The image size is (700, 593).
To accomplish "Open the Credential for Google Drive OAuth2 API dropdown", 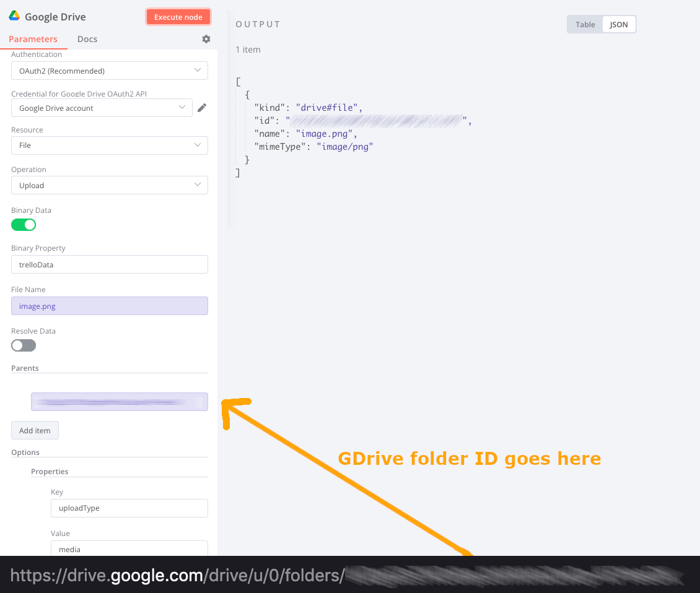I will click(x=101, y=107).
